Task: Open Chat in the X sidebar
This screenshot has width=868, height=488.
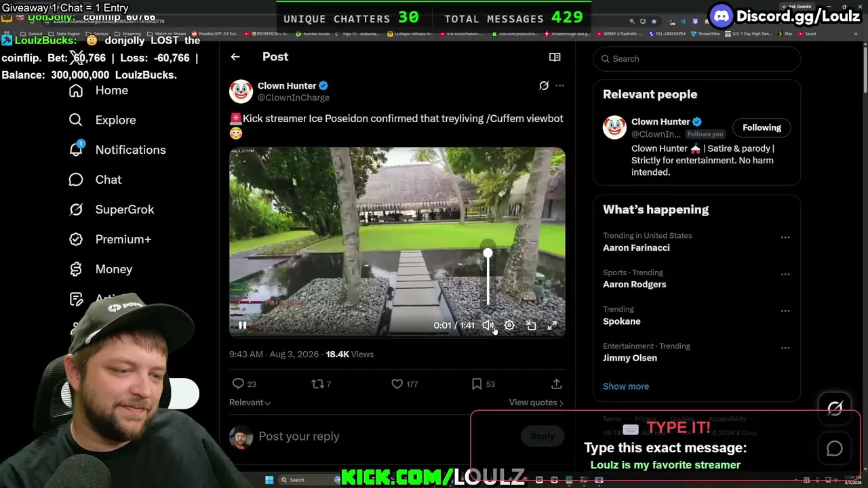Action: tap(96, 180)
